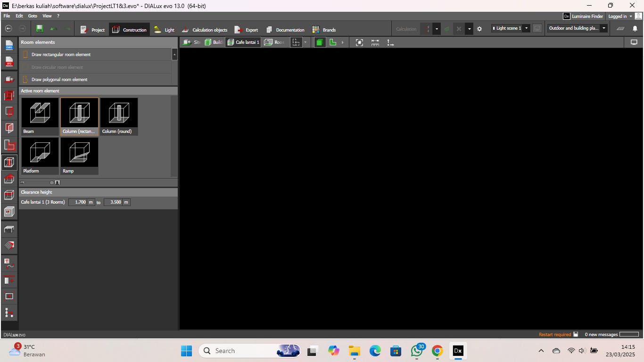The image size is (644, 362).
Task: Open the File menu
Action: (7, 16)
